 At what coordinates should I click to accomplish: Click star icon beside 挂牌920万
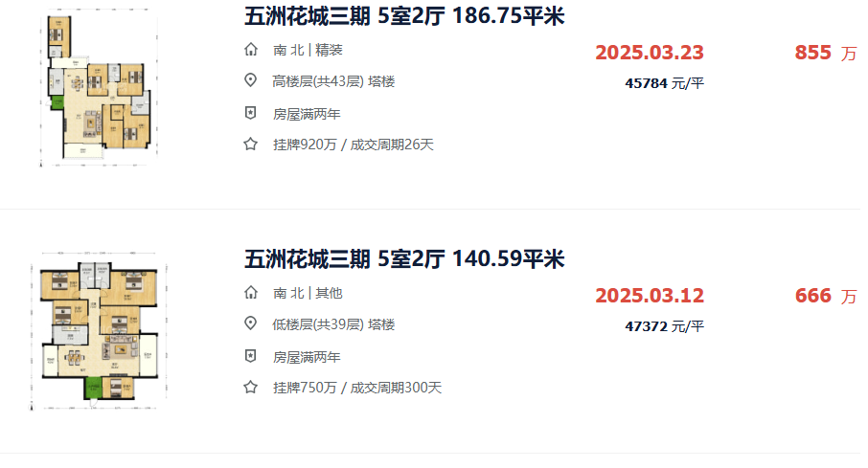click(251, 145)
